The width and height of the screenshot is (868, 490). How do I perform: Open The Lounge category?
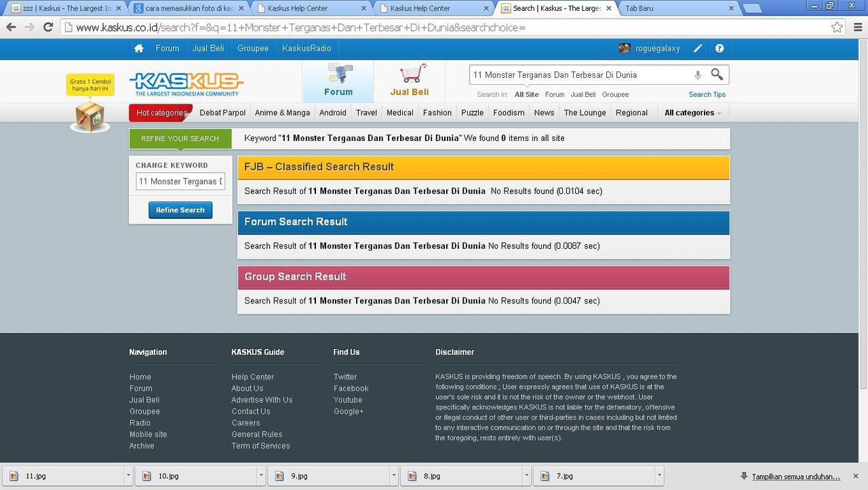point(585,113)
